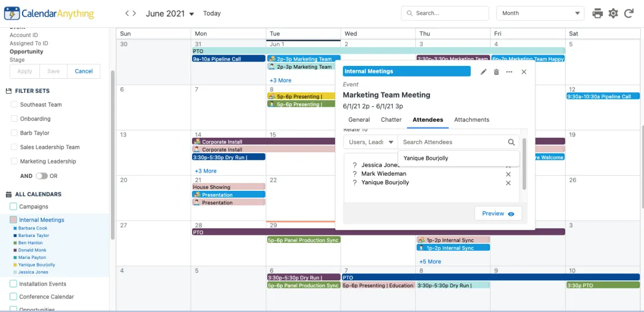Screen dimensions: 644x312
Task: Select Barbara Cook under Internal Meetings
Action: [x=33, y=228]
